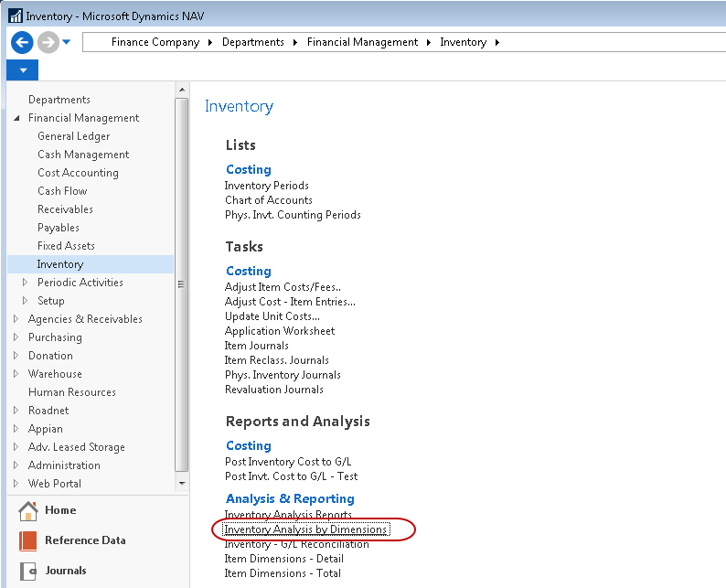Expand the Periodic Activities node
Viewport: 726px width, 588px height.
pos(26,283)
